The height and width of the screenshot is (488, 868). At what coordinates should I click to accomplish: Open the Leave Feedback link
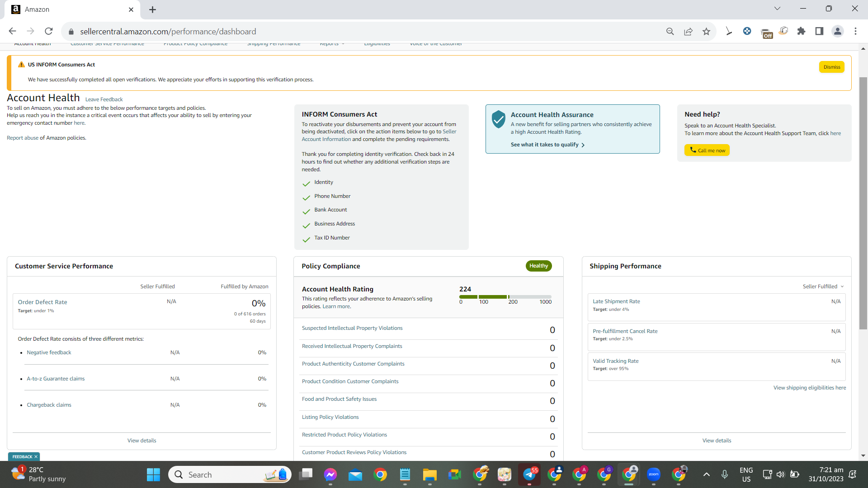click(x=104, y=99)
